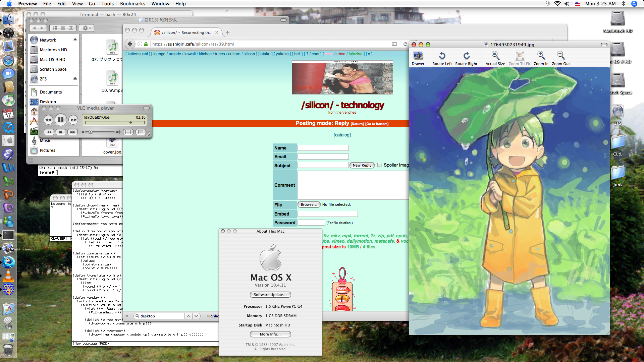Adjust the VLC volume slider
Screen dimensions: 644x362
[x=91, y=132]
